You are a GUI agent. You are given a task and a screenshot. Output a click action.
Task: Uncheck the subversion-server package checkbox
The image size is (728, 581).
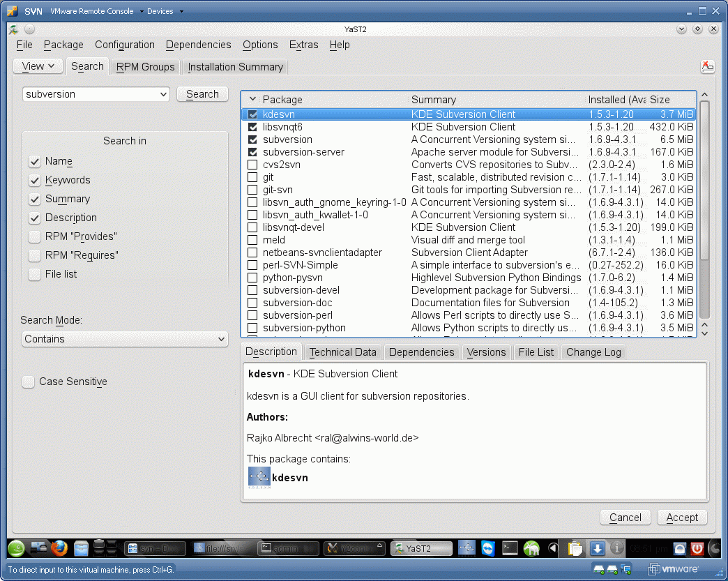point(252,152)
